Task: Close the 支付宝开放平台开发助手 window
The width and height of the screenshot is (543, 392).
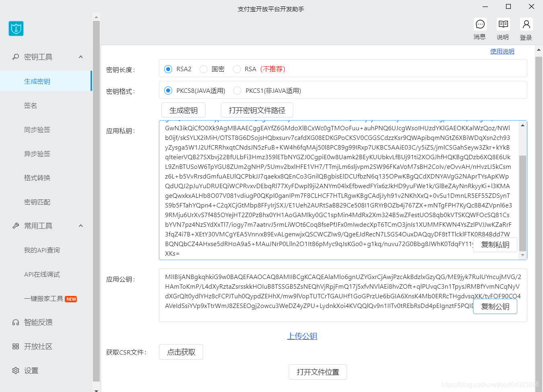Action: (x=531, y=7)
